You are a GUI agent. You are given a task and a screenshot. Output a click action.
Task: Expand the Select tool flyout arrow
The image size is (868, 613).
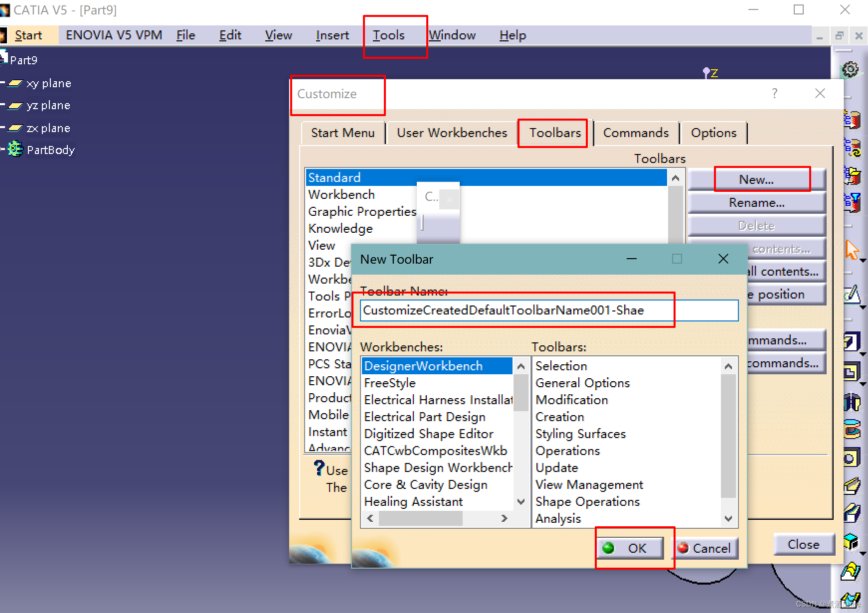(x=863, y=261)
